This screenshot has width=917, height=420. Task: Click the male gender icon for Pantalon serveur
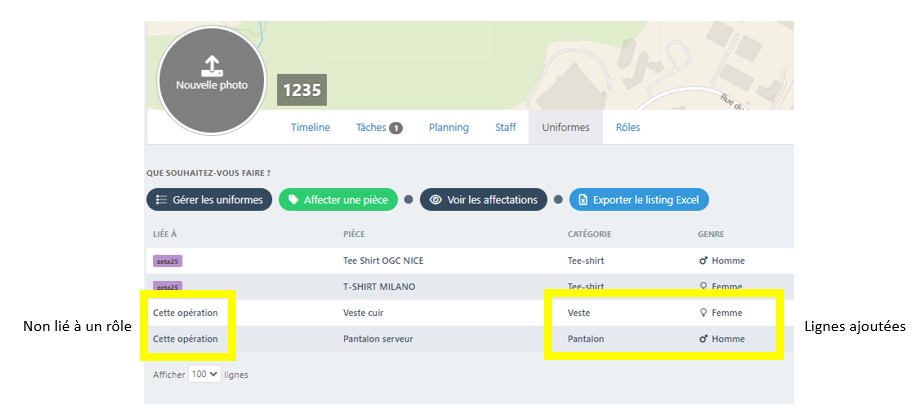(703, 339)
